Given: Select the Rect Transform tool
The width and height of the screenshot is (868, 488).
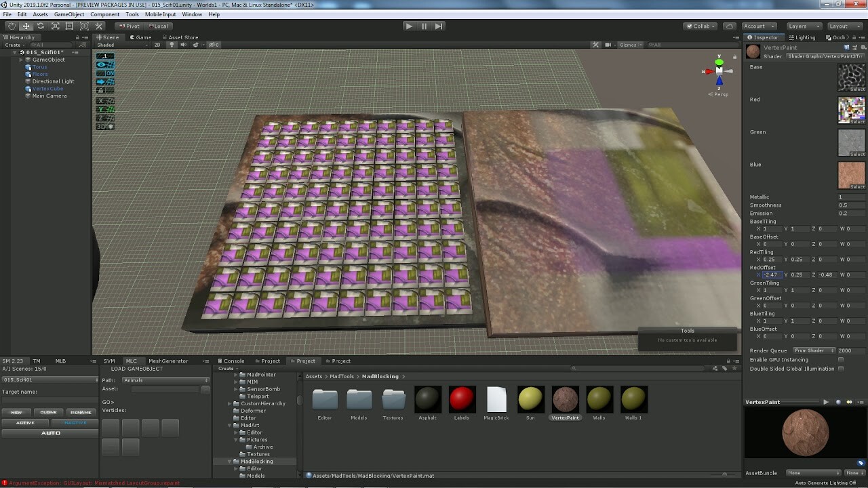Looking at the screenshot, I should [x=68, y=25].
